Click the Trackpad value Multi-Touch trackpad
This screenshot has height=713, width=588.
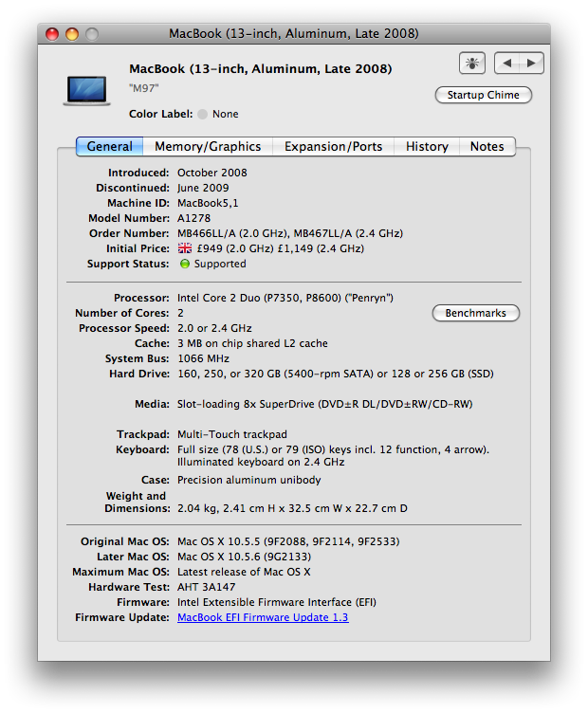click(x=232, y=434)
